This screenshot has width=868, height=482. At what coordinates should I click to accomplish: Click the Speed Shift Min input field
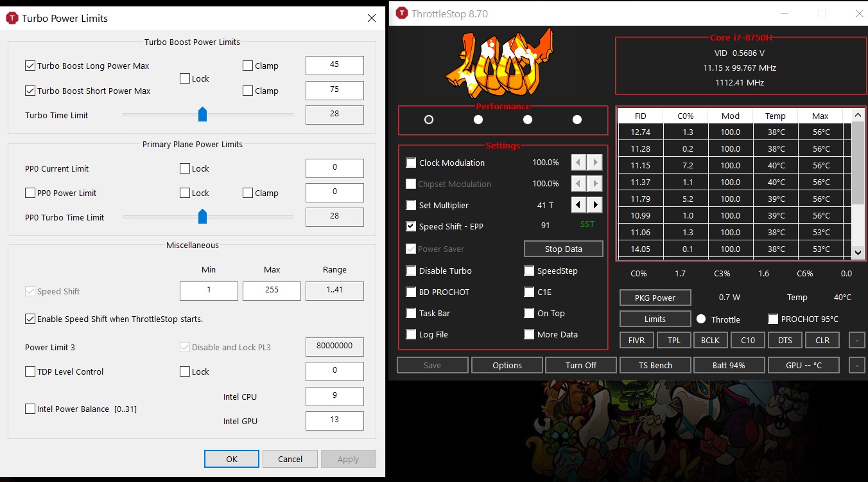pos(209,290)
